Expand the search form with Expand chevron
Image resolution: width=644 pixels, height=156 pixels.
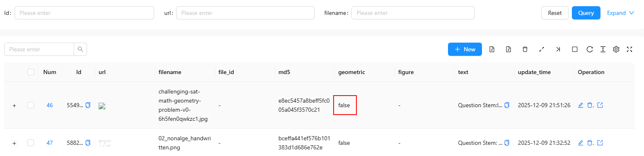pyautogui.click(x=620, y=13)
